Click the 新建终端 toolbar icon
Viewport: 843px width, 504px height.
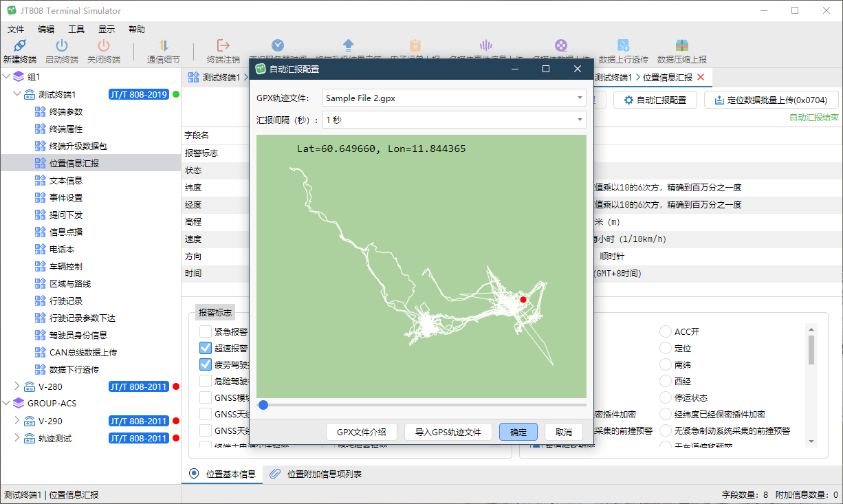(20, 46)
